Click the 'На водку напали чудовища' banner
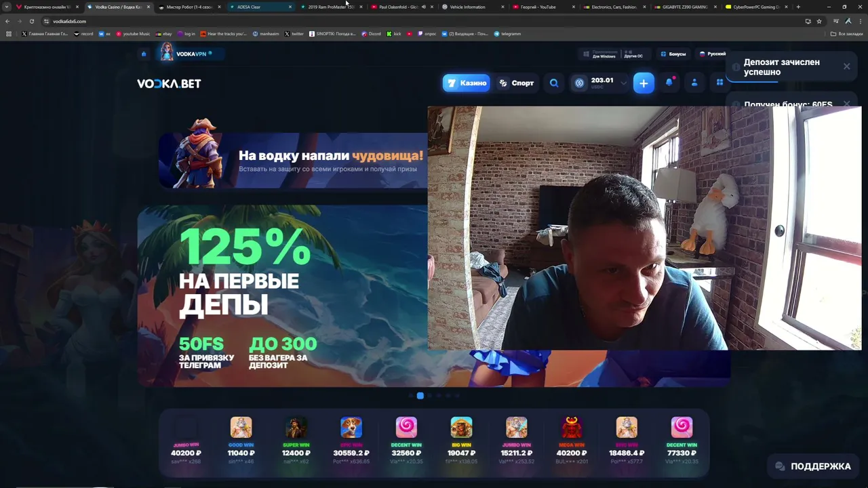 [293, 160]
